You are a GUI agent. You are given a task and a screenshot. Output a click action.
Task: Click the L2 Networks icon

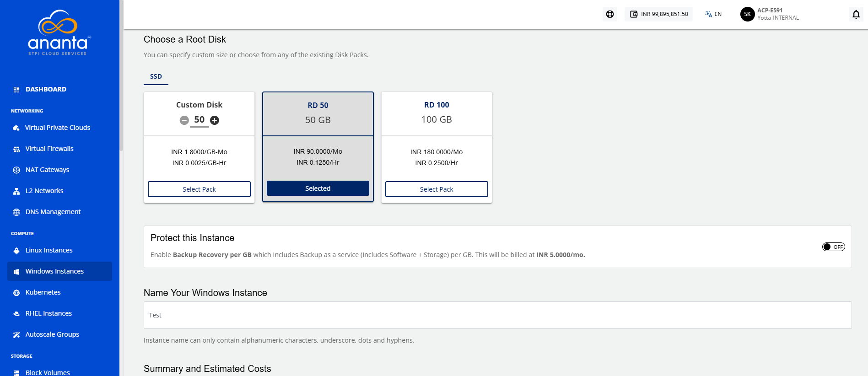[x=16, y=191]
